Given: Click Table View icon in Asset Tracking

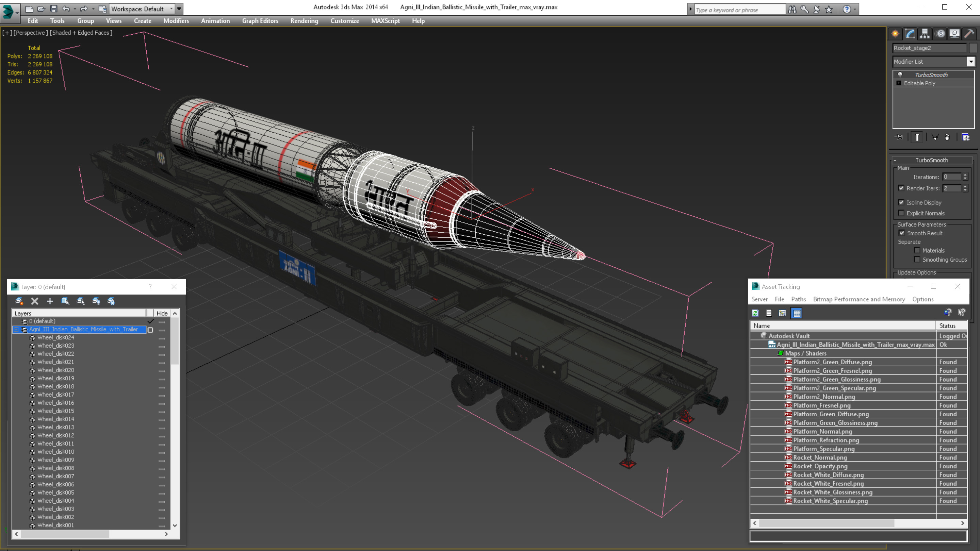Looking at the screenshot, I should tap(797, 313).
